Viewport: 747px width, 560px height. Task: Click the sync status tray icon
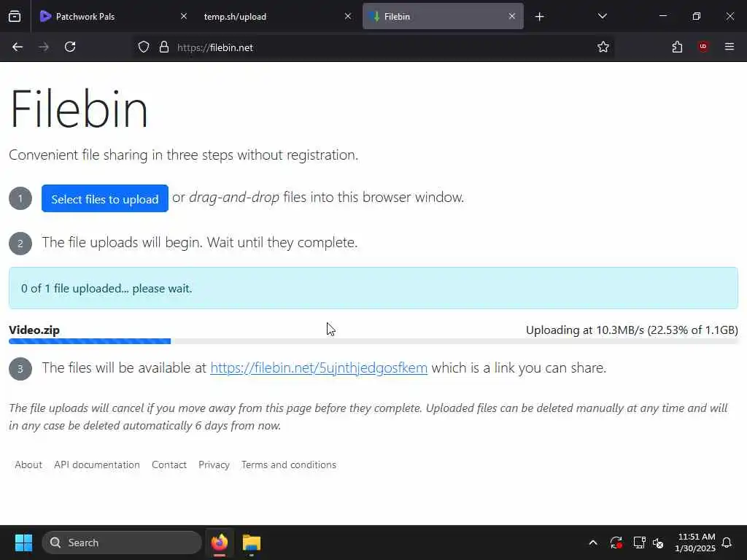(616, 542)
